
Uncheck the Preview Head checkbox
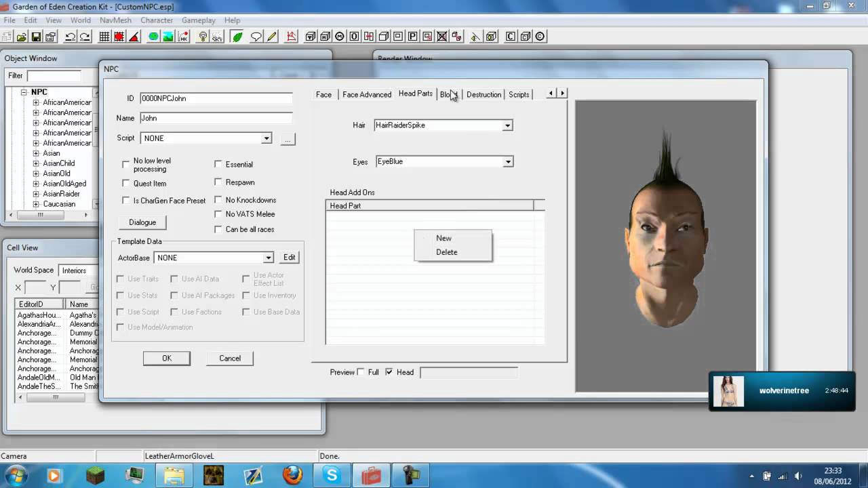click(389, 371)
